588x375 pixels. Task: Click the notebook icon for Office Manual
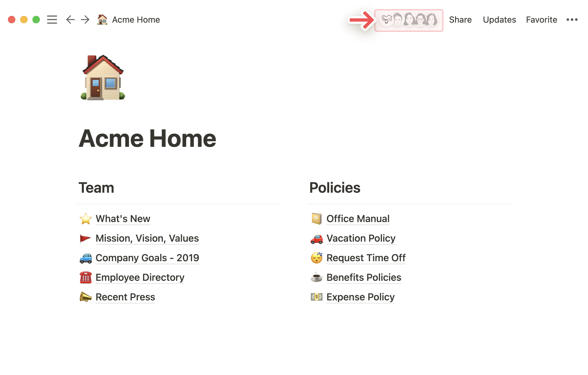pos(316,218)
